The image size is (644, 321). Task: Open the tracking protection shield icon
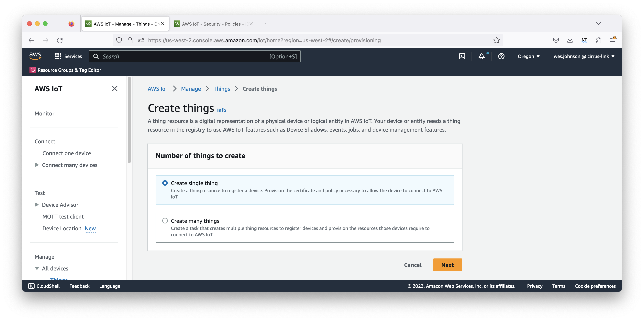(119, 40)
